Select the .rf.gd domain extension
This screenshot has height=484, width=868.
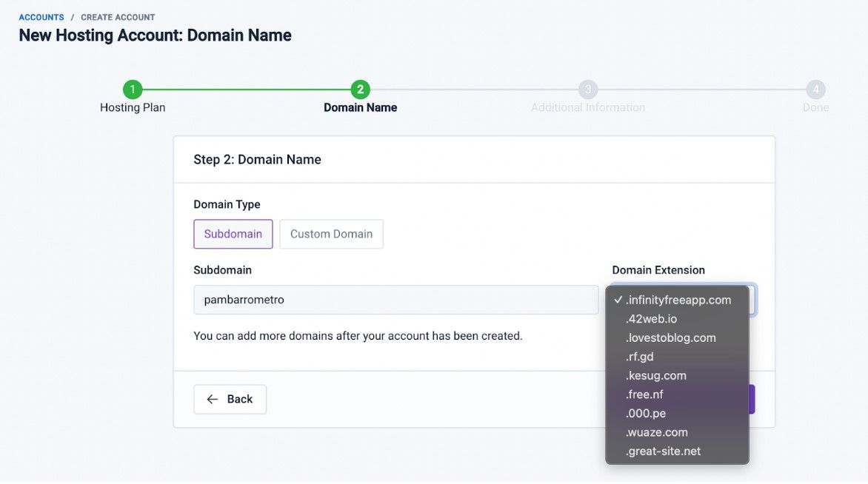(640, 356)
